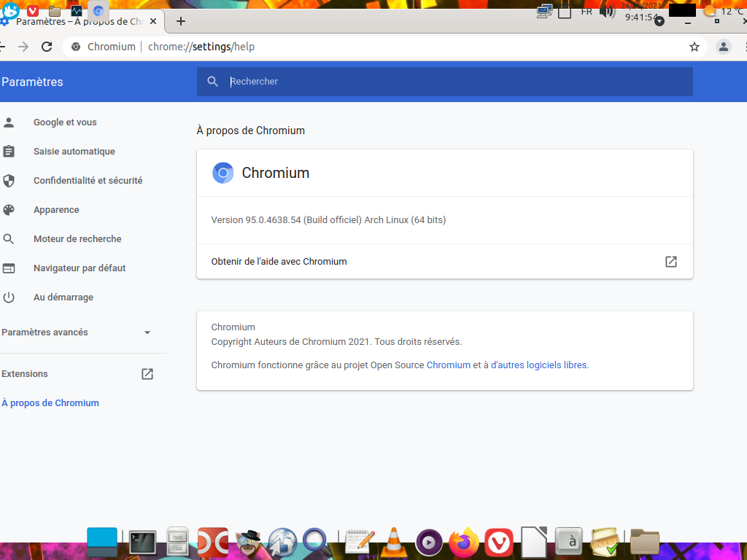The height and width of the screenshot is (560, 747).
Task: Open the ruler with checkmark dock icon
Action: click(x=605, y=542)
